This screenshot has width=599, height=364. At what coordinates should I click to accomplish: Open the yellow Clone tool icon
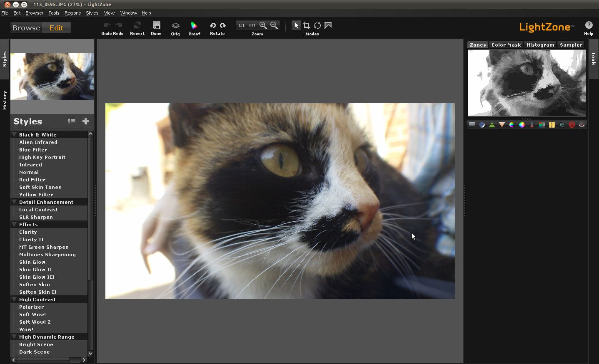coord(552,125)
